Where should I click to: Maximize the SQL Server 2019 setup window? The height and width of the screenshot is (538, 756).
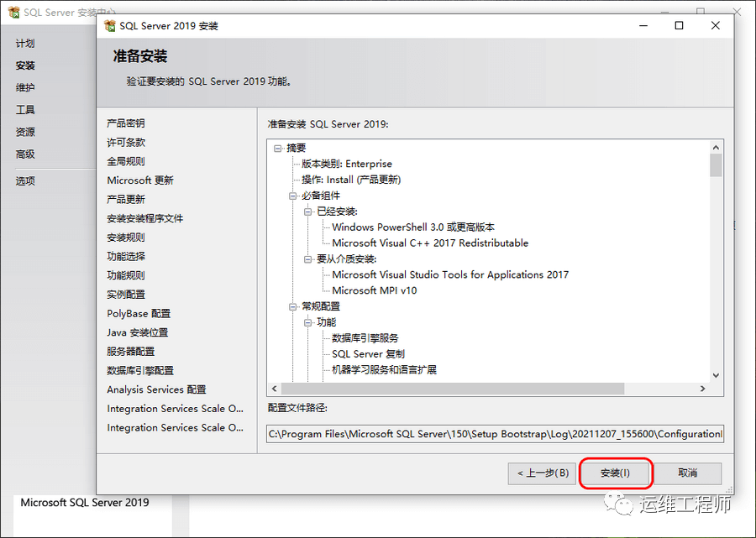[679, 25]
